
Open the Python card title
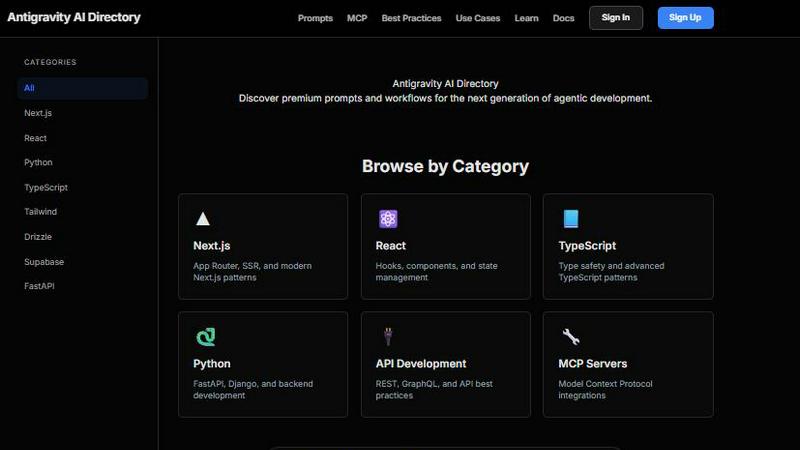click(x=212, y=364)
